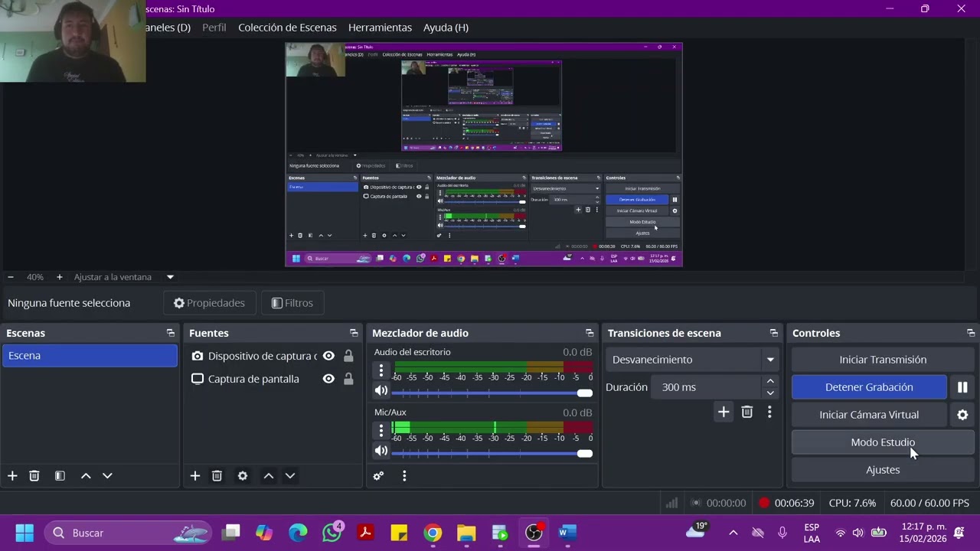Pop out Transiciones de escena panel
This screenshot has width=980, height=551.
click(774, 333)
